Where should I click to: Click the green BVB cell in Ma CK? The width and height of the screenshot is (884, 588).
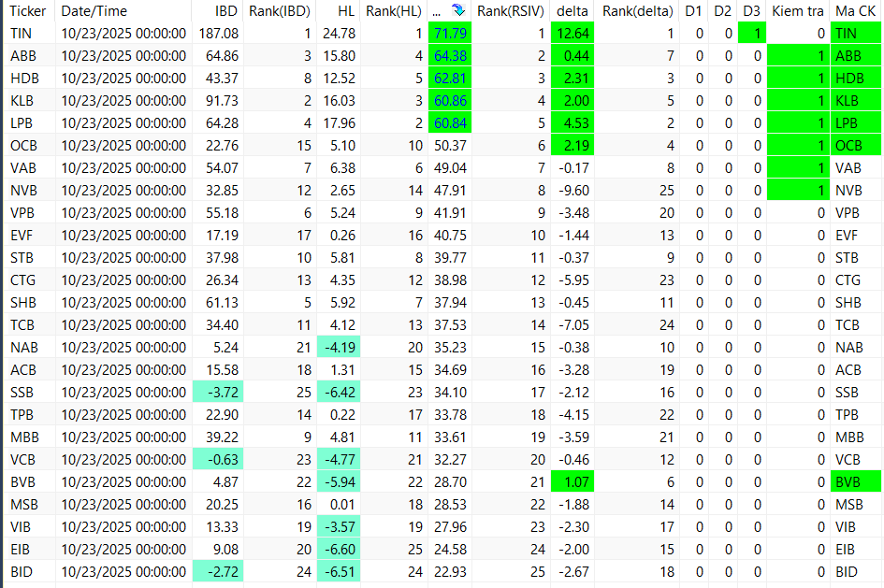click(855, 482)
